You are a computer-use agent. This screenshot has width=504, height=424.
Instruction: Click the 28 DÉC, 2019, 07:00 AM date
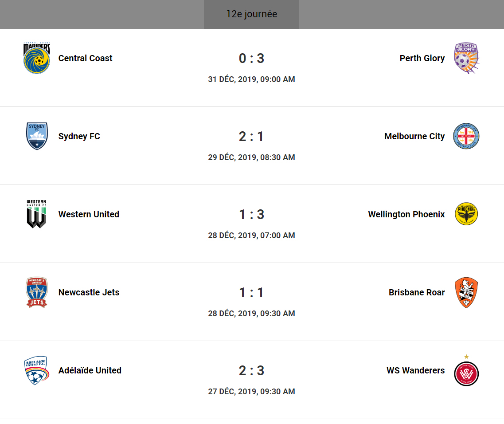(251, 236)
